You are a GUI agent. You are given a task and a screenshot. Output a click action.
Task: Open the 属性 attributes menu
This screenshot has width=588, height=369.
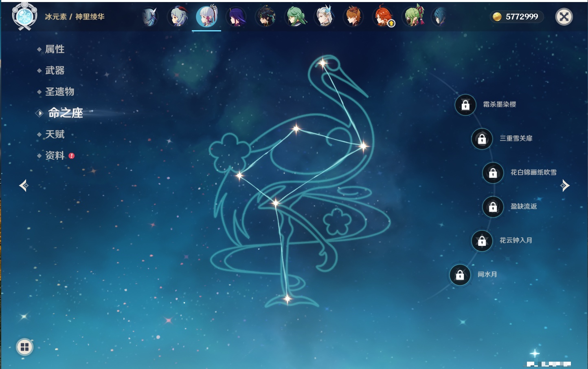coord(55,49)
